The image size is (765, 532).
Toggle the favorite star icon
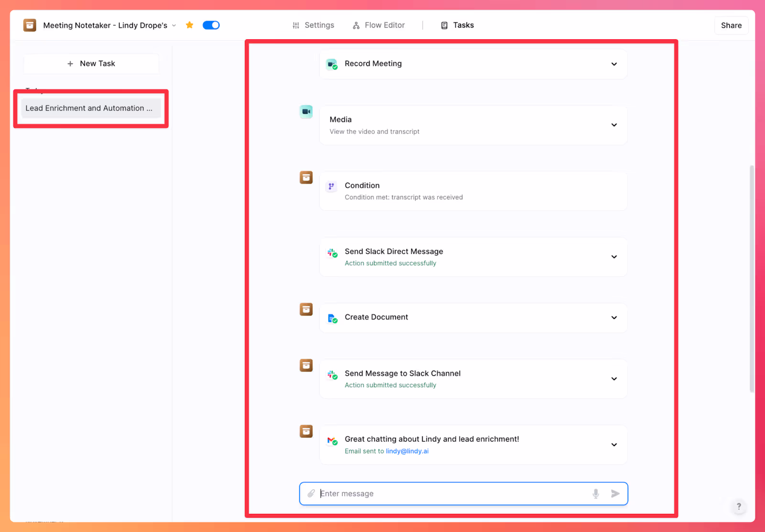click(x=189, y=25)
